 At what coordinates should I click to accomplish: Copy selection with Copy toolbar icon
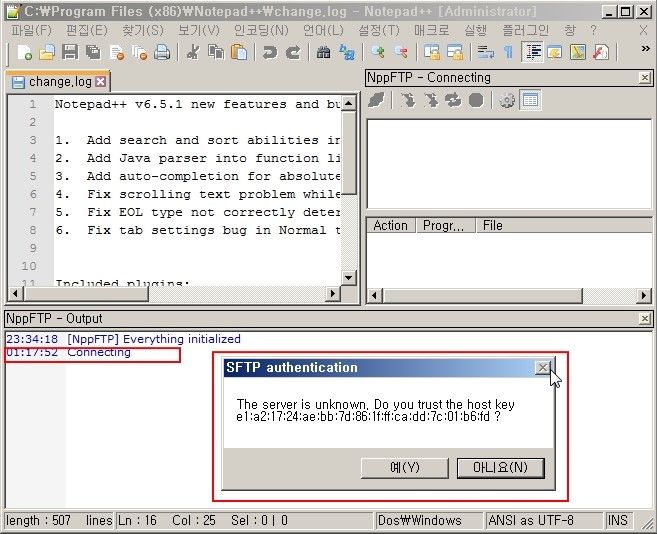(x=216, y=52)
